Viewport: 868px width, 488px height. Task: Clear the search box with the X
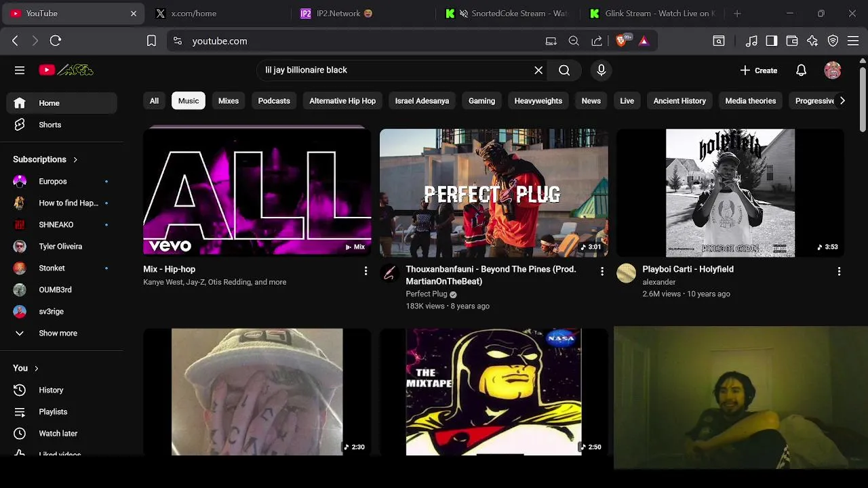point(538,70)
